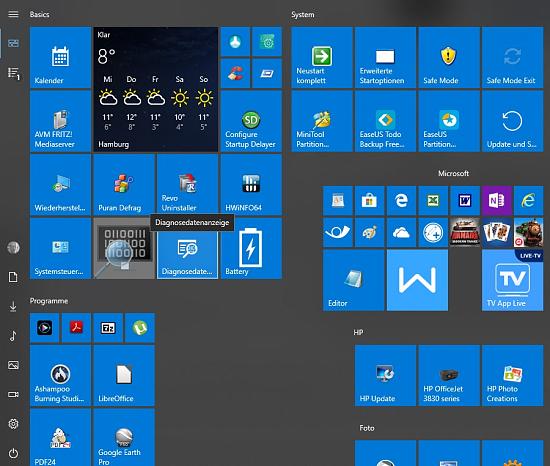Open the binary code magnifier tile
Image resolution: width=550 pixels, height=466 pixels.
[x=124, y=248]
